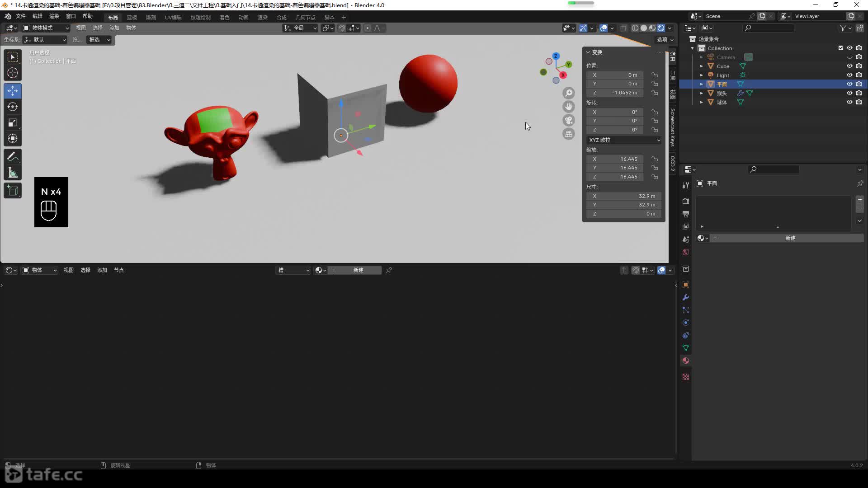
Task: Toggle viewport visibility eye for Light
Action: (x=849, y=75)
